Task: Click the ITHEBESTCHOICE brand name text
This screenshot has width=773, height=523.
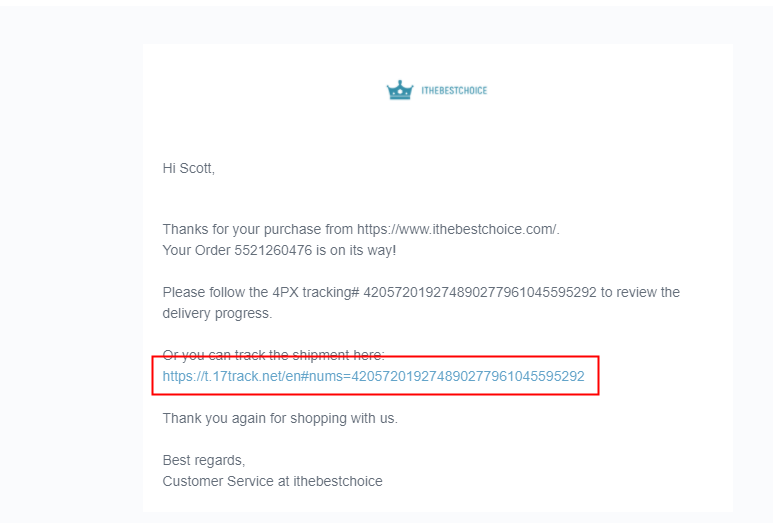Action: (454, 91)
